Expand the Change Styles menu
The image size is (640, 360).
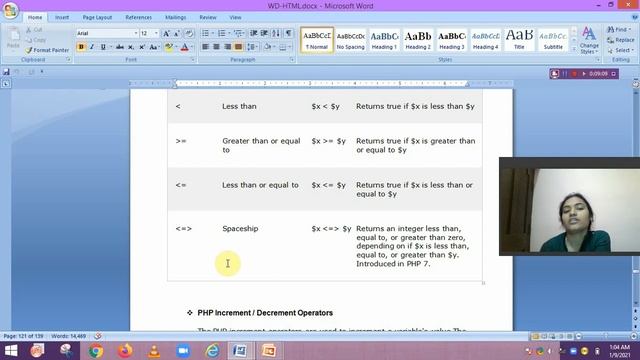(x=589, y=40)
